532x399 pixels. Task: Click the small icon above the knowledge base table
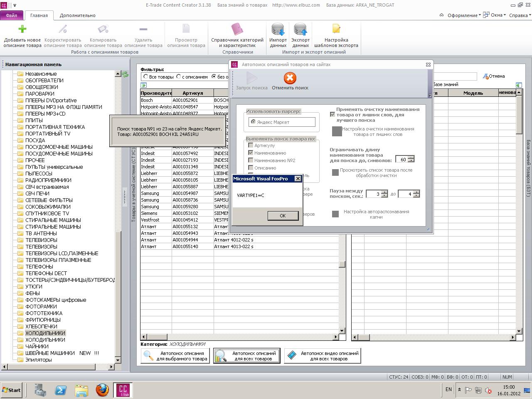coord(518,85)
